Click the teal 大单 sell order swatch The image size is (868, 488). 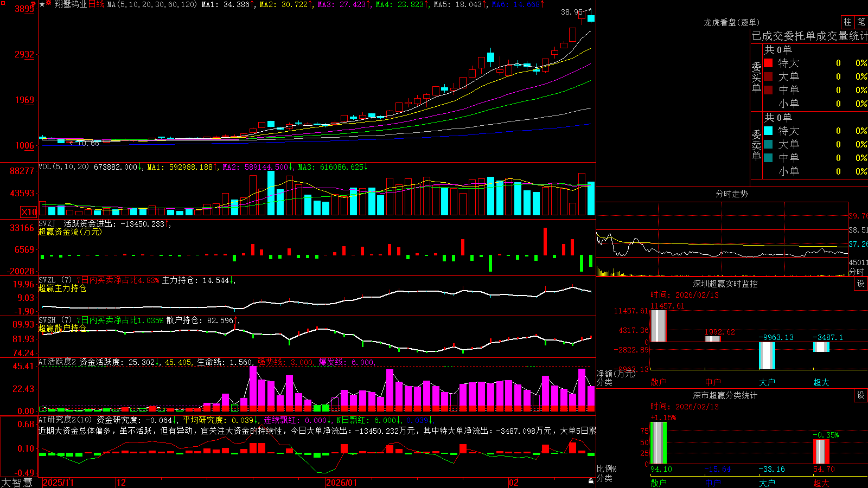click(768, 144)
